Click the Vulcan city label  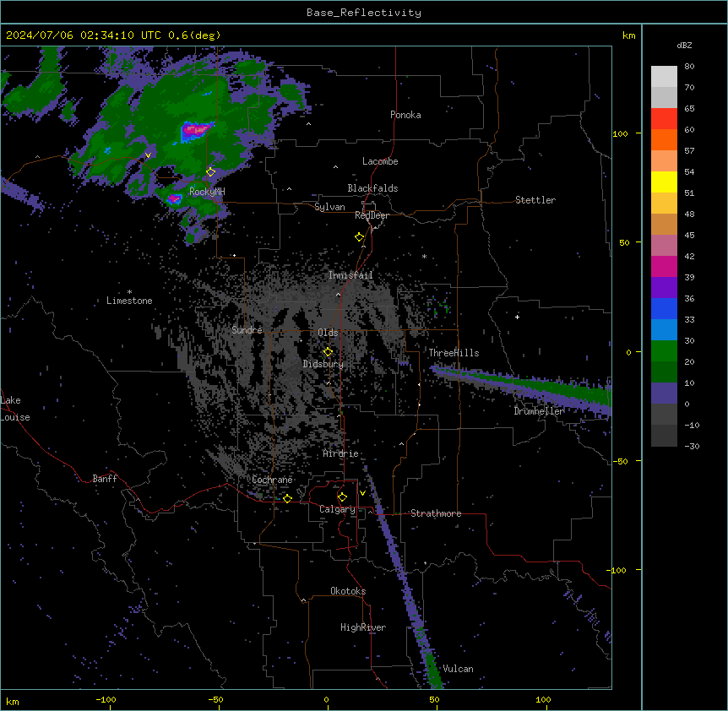pos(459,669)
